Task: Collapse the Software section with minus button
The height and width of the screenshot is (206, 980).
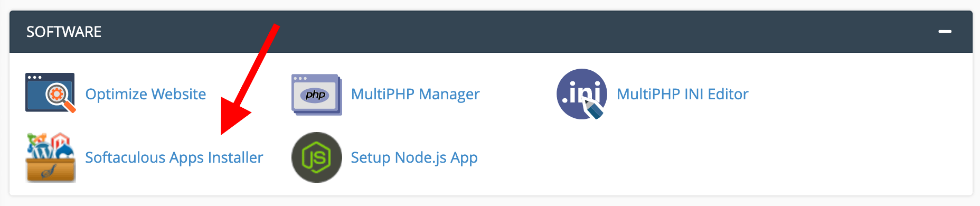Action: pyautogui.click(x=945, y=32)
